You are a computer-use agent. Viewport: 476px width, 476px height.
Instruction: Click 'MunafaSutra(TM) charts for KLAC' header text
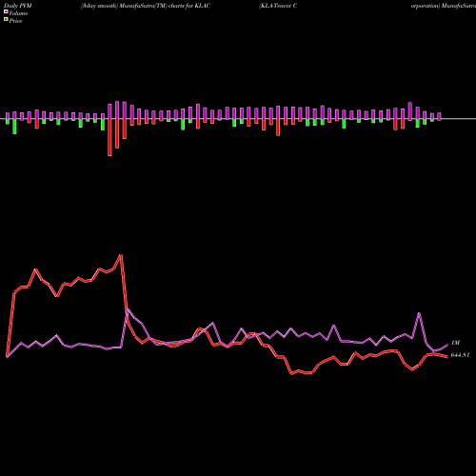pyautogui.click(x=165, y=6)
